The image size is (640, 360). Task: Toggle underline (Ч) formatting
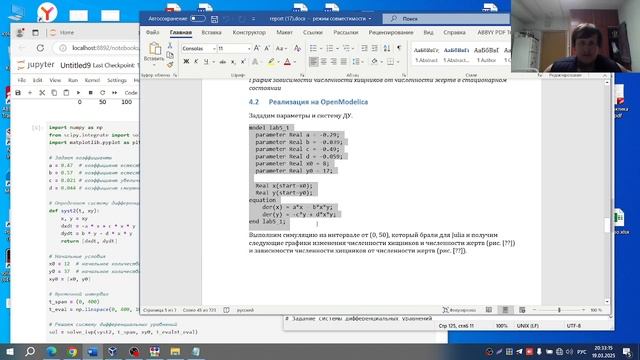click(x=206, y=62)
